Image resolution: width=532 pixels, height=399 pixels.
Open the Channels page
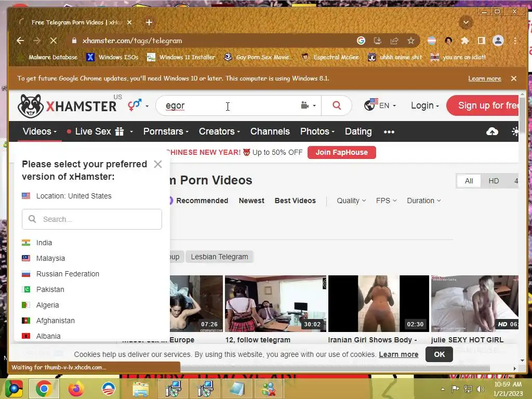tap(270, 131)
